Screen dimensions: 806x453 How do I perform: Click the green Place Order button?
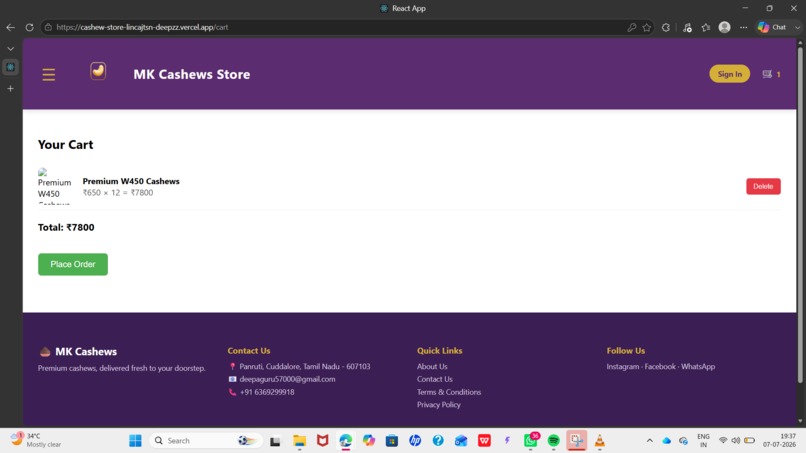click(73, 264)
